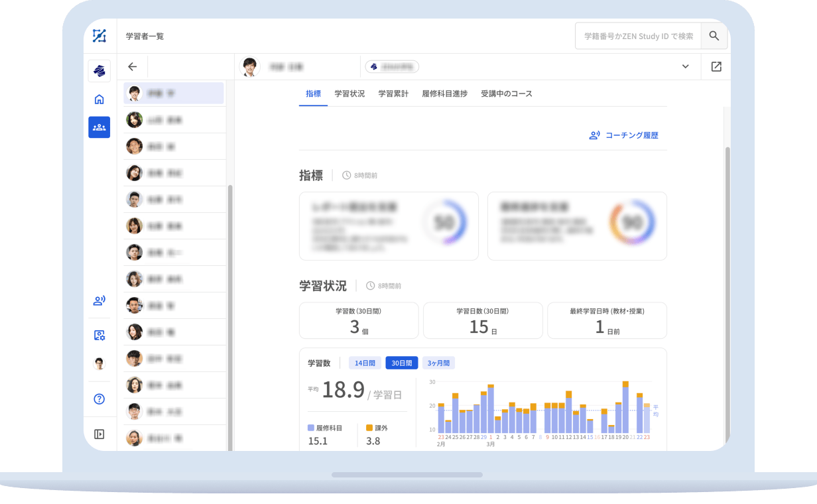Expand the learner header chevron dropdown
This screenshot has width=817, height=504.
point(686,67)
